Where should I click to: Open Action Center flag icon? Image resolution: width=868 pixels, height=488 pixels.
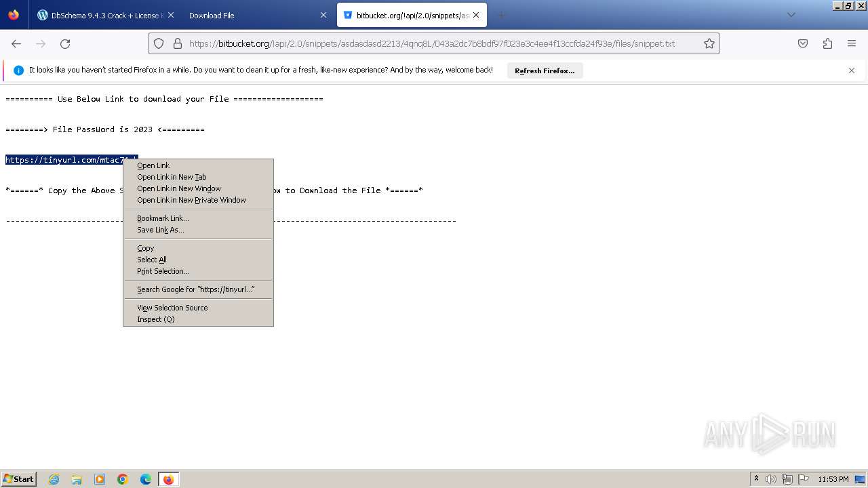click(x=804, y=479)
